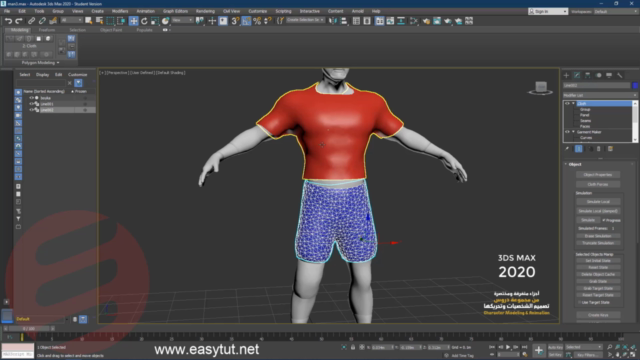This screenshot has height=360, width=640.
Task: Open Scene Explorer toggle icon
Action: [356, 21]
